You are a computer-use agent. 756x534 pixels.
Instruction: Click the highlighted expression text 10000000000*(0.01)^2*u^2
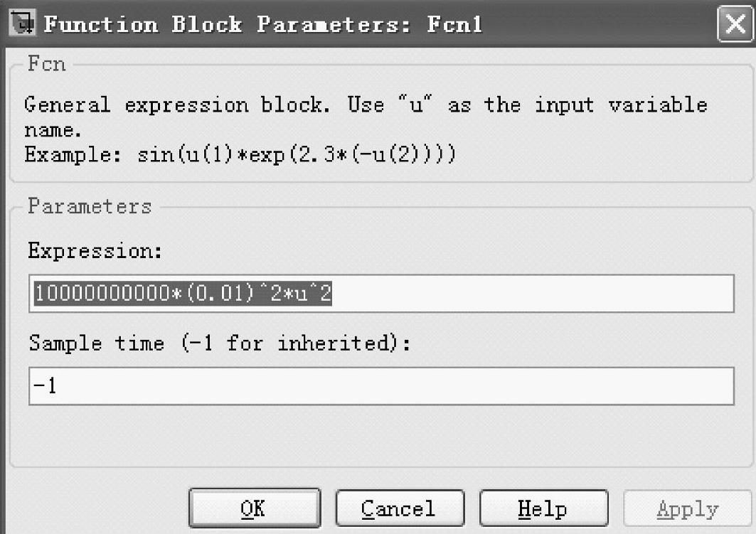[182, 293]
